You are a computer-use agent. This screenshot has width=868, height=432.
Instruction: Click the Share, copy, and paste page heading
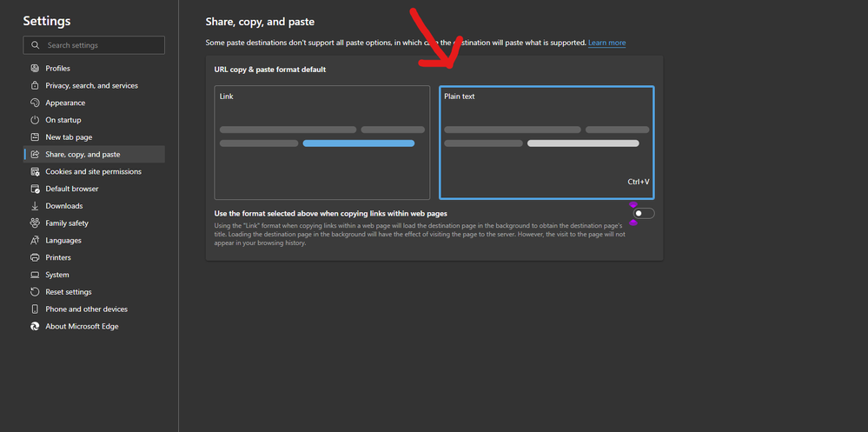point(260,22)
